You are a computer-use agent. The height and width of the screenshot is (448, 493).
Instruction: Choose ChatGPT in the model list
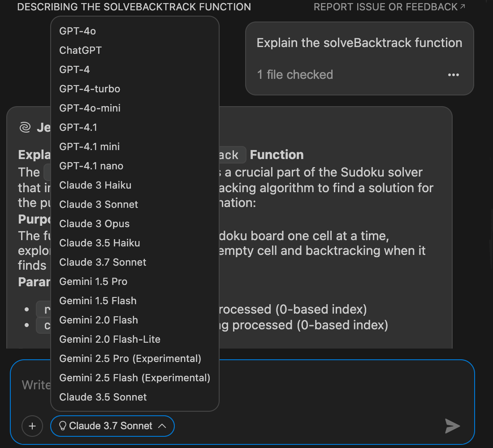point(81,50)
